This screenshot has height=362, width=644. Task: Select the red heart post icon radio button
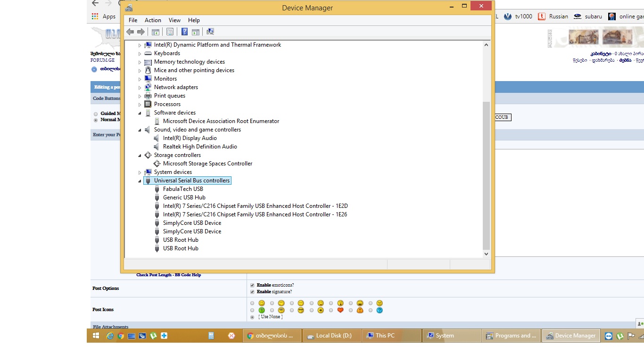click(331, 310)
